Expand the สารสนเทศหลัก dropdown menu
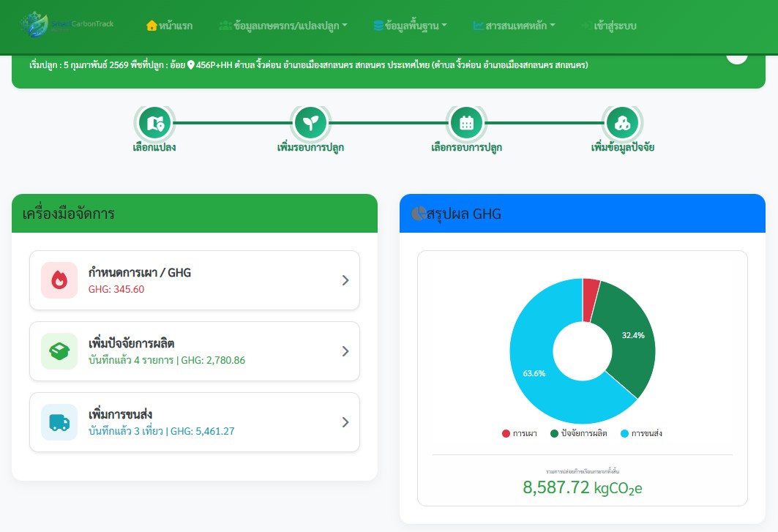 (x=514, y=26)
